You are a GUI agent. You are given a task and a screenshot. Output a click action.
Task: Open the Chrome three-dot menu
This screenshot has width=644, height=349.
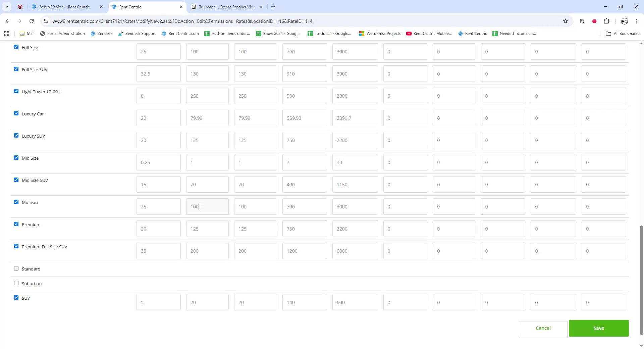click(636, 21)
